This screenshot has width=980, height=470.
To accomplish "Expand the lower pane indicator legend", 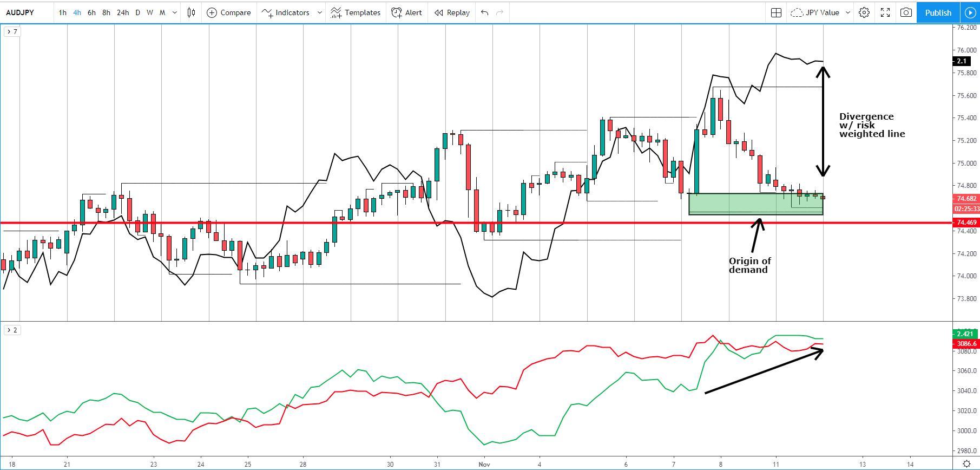I will [12, 330].
